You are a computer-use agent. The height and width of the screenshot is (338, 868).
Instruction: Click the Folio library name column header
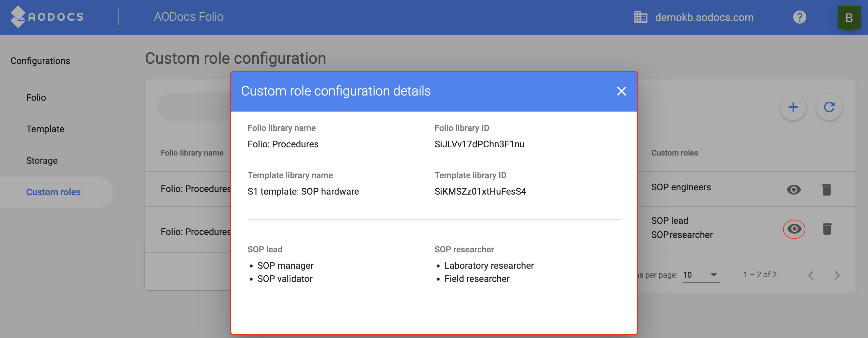pos(192,153)
